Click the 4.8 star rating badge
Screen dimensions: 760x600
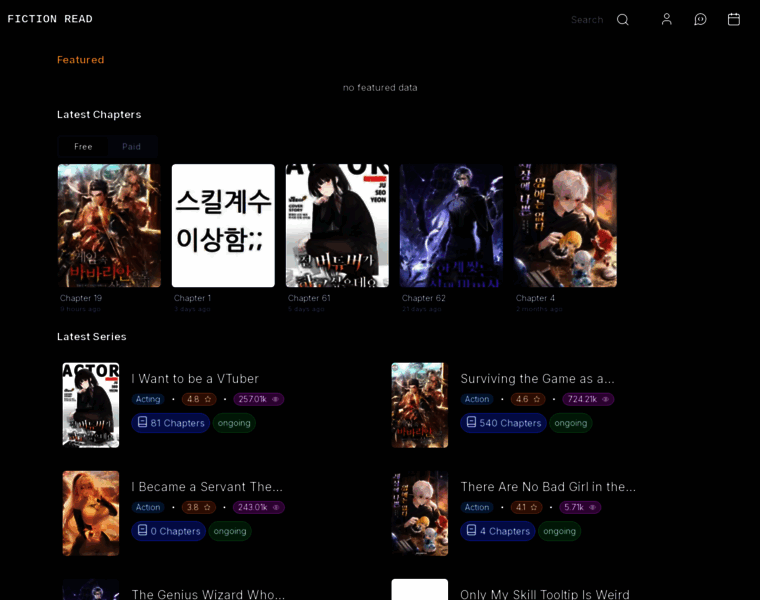(x=199, y=399)
